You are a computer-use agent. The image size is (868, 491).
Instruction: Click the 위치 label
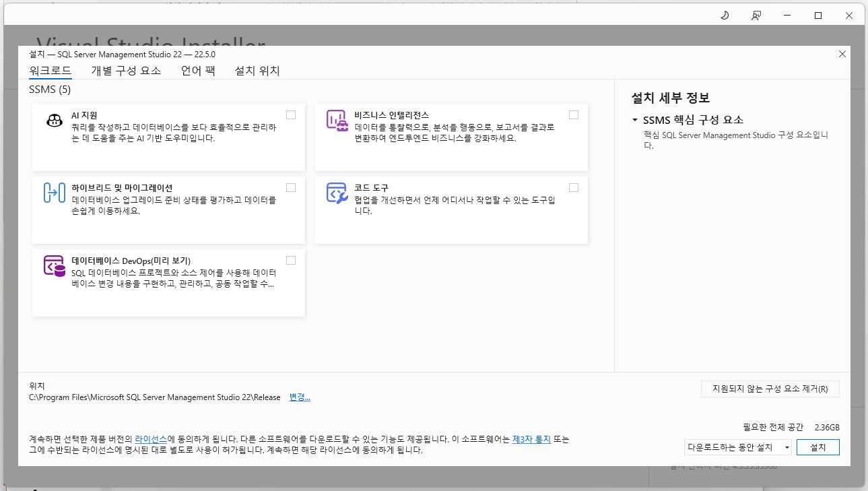point(37,386)
